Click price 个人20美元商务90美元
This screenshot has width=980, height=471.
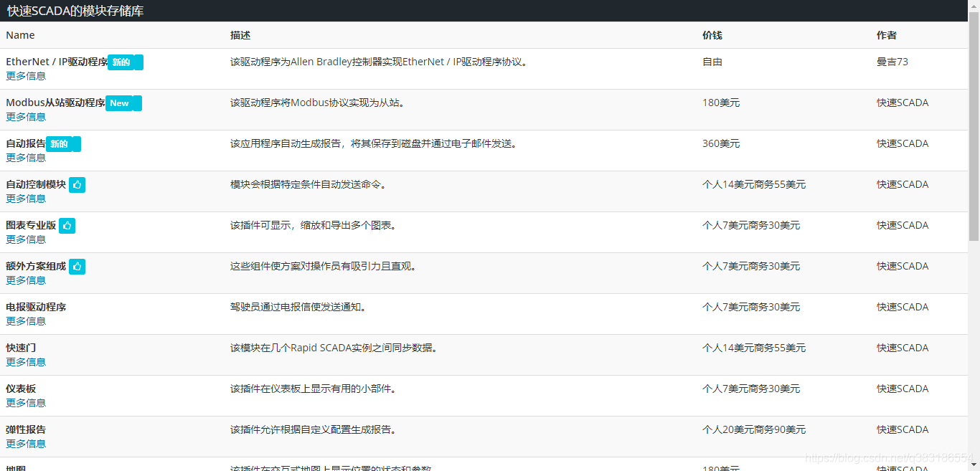(x=754, y=429)
